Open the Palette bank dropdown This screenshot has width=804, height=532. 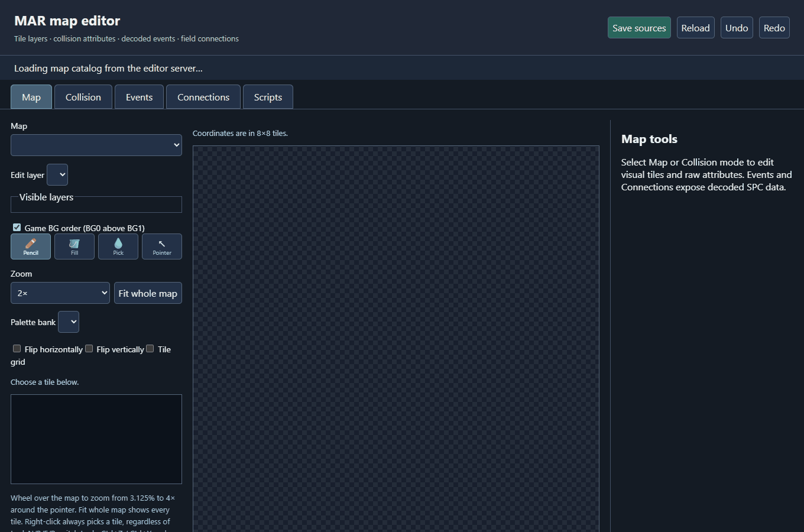69,322
